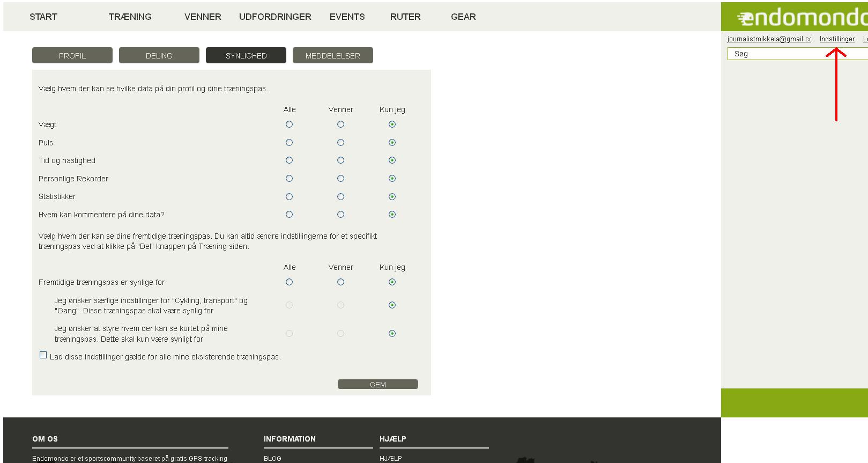868x463 pixels.
Task: Set Fremtidige træningspas visibility to Venner
Action: pos(341,282)
